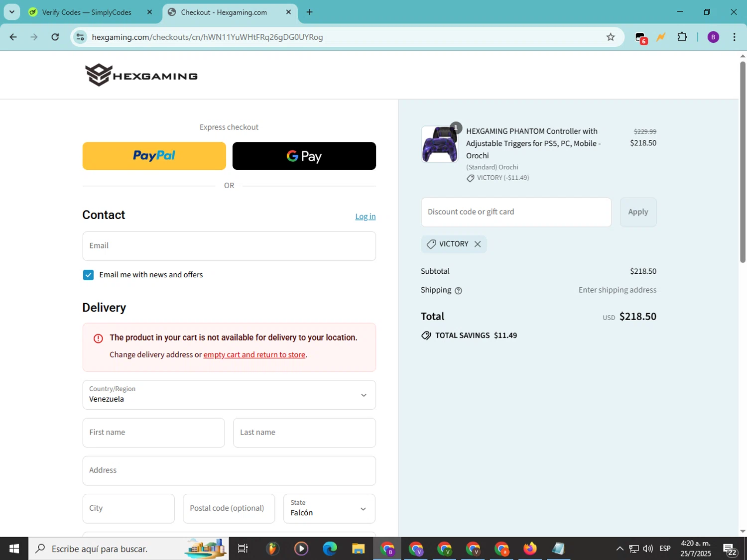Show hidden system tray icons
747x560 pixels.
point(620,549)
